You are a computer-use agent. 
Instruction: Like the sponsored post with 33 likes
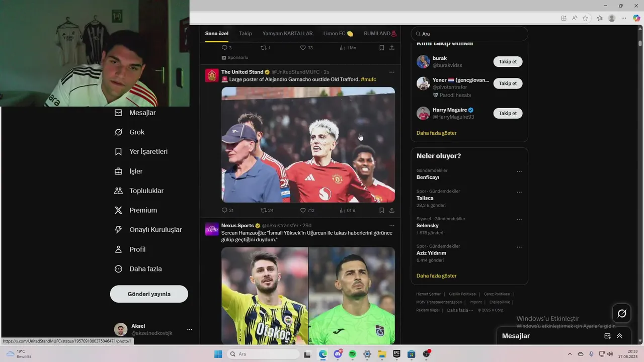pos(306,48)
